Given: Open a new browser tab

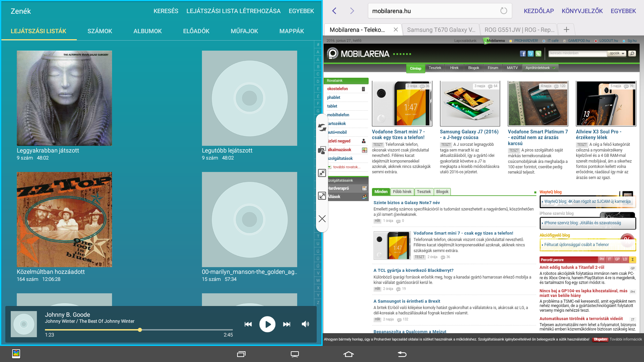Looking at the screenshot, I should pos(566,29).
